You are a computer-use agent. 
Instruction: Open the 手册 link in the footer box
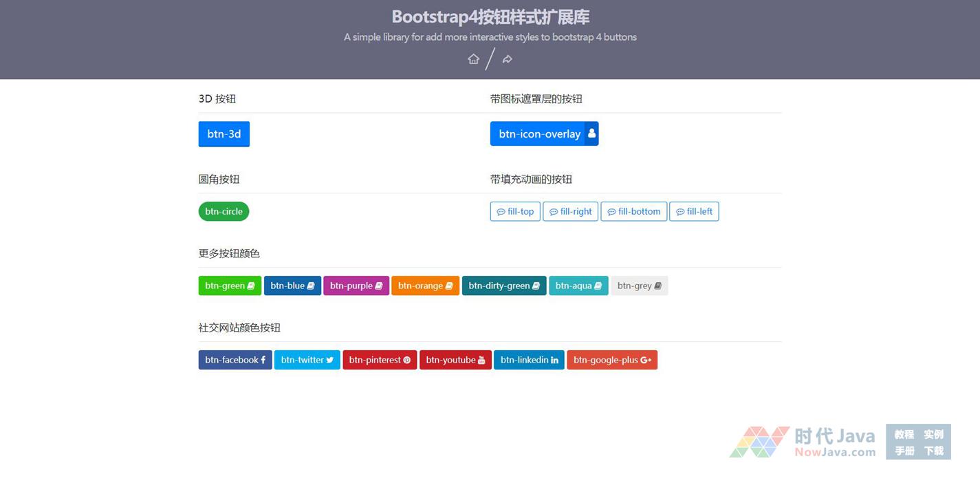pos(904,451)
